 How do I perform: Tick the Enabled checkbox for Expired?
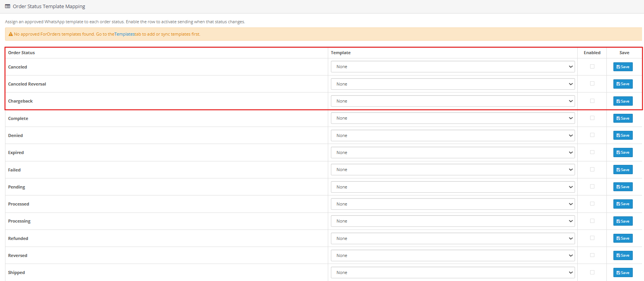coord(592,152)
